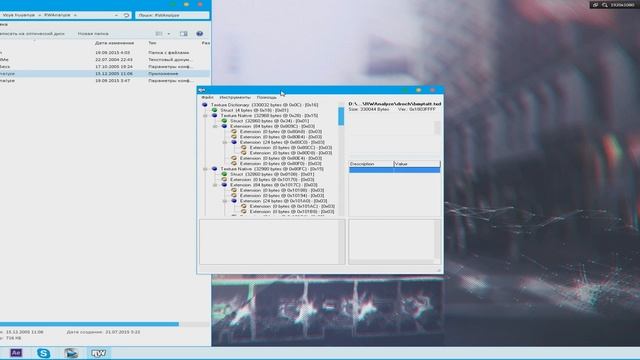Click the green Struct (32960 bytes @ 0x34) icon
The height and width of the screenshot is (360, 640).
click(x=224, y=121)
